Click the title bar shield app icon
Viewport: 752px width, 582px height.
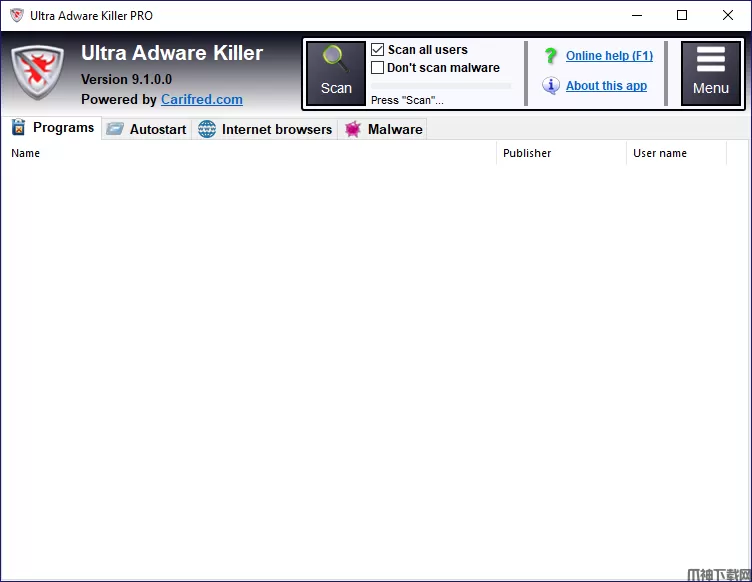(x=17, y=15)
